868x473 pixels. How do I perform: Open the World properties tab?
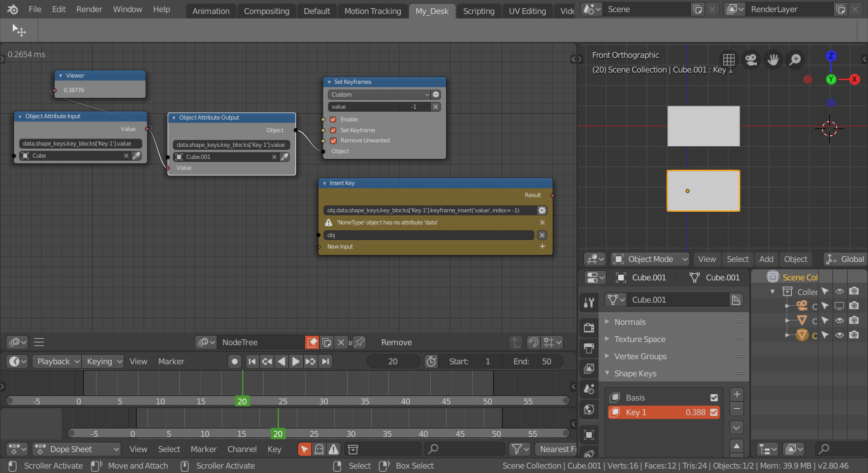tap(589, 409)
